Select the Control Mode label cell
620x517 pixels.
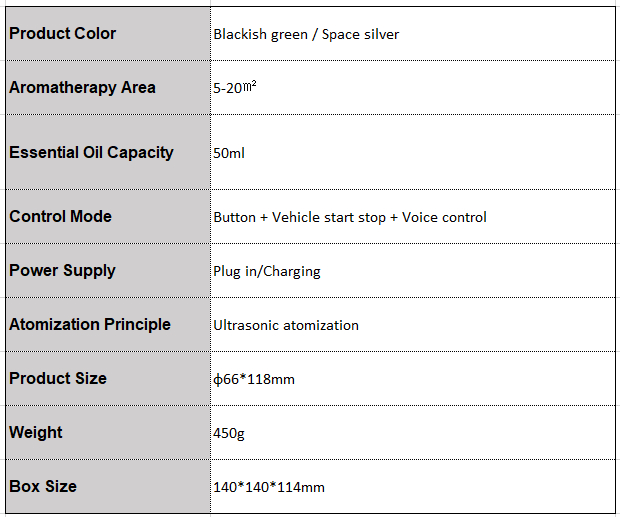[108, 217]
